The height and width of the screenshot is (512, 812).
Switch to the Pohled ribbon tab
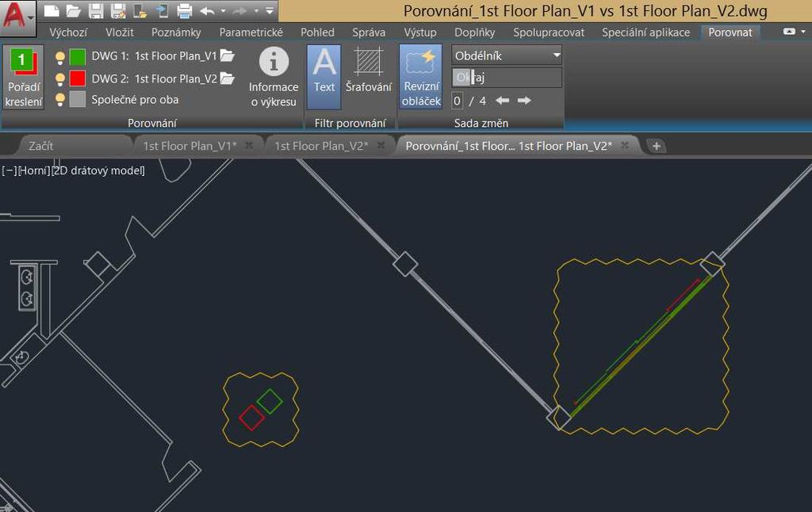(x=317, y=32)
